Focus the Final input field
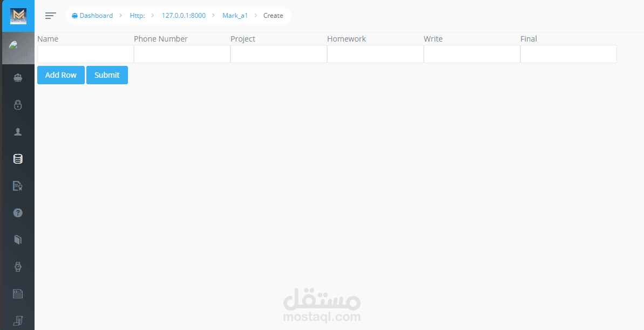This screenshot has height=330, width=644. [x=568, y=54]
